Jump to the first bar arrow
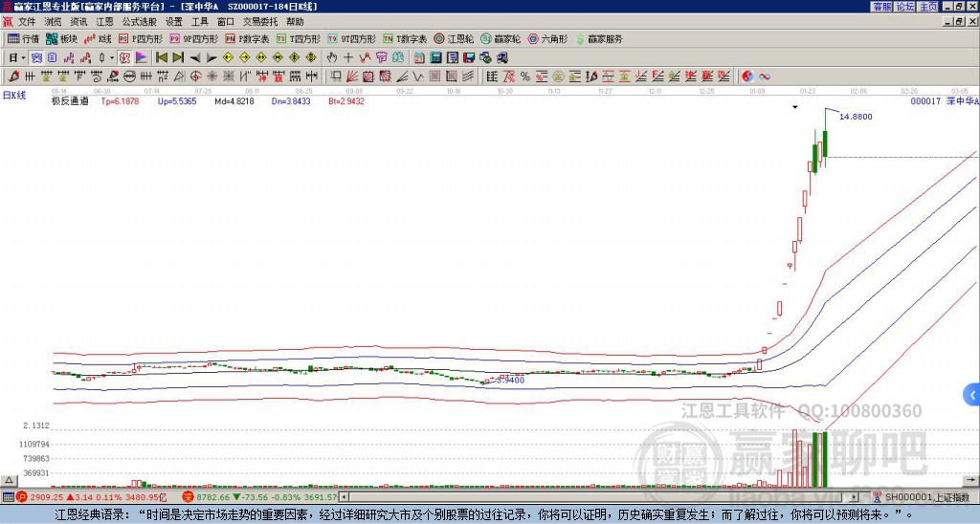Image resolution: width=980 pixels, height=524 pixels. pyautogui.click(x=161, y=57)
